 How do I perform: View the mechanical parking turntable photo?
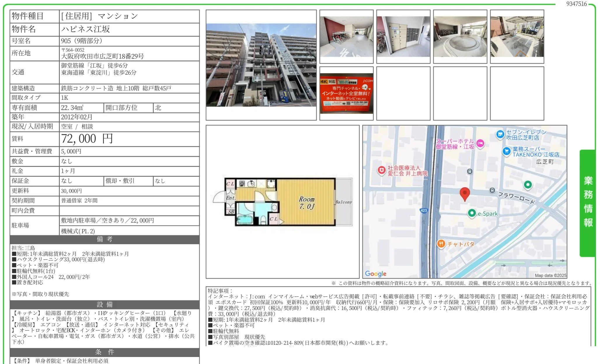(460, 36)
